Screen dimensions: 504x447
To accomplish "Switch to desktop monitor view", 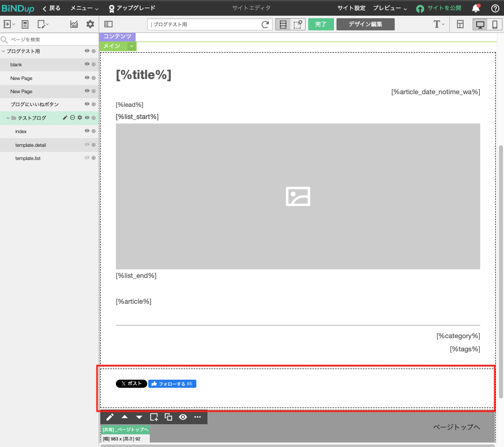I will (x=480, y=24).
